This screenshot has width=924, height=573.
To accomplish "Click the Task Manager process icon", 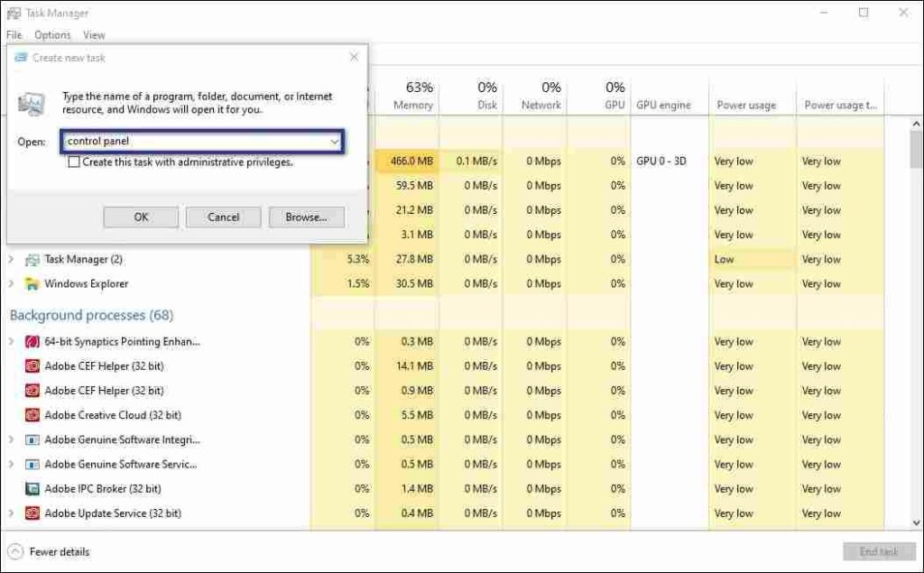I will tap(32, 259).
